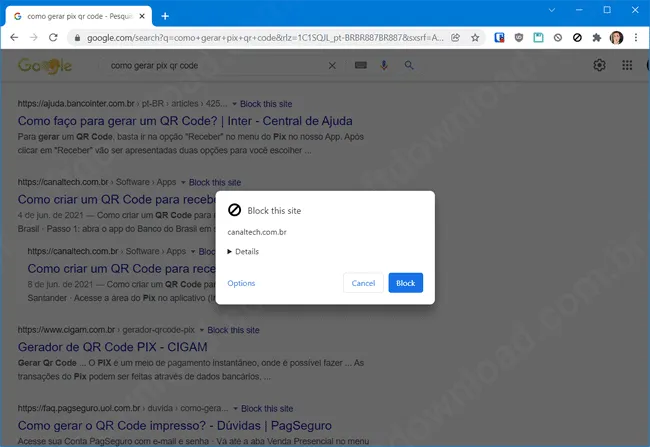Open the blue extension icon with red badge

click(499, 38)
